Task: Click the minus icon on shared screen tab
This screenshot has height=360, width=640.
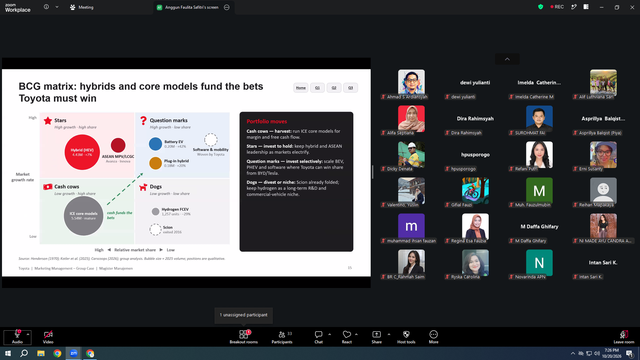Action: tap(227, 7)
